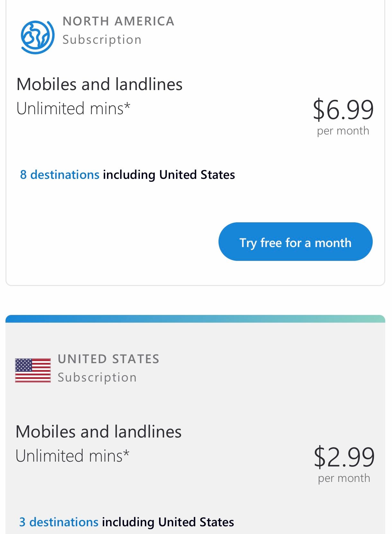The width and height of the screenshot is (392, 534).
Task: Open the 8 destinations link
Action: (x=60, y=175)
